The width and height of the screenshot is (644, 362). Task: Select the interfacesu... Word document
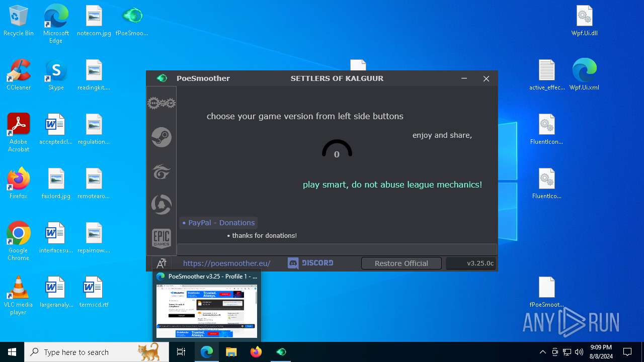point(56,238)
